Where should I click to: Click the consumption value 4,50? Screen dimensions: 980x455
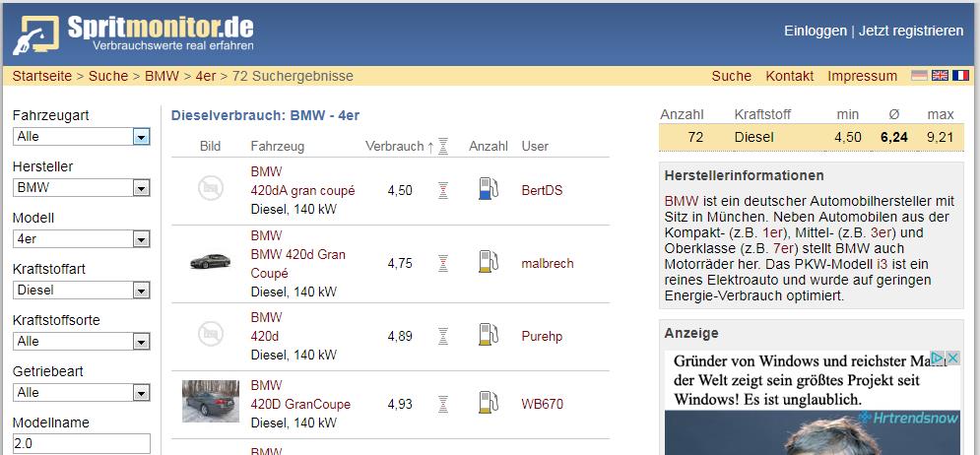pyautogui.click(x=400, y=191)
